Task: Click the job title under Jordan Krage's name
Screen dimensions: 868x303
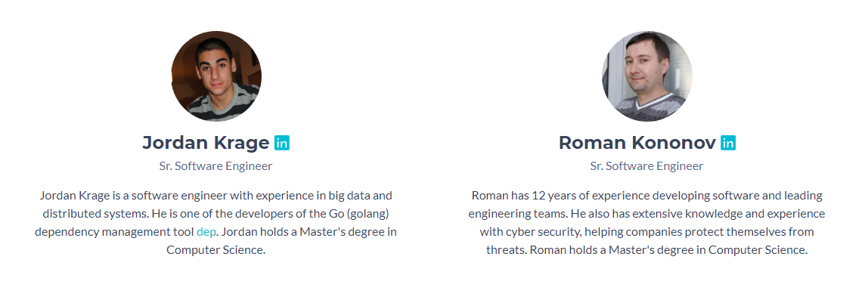Action: pyautogui.click(x=216, y=166)
